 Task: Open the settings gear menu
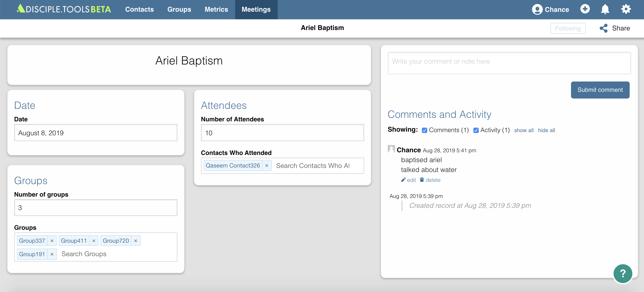[x=626, y=9]
